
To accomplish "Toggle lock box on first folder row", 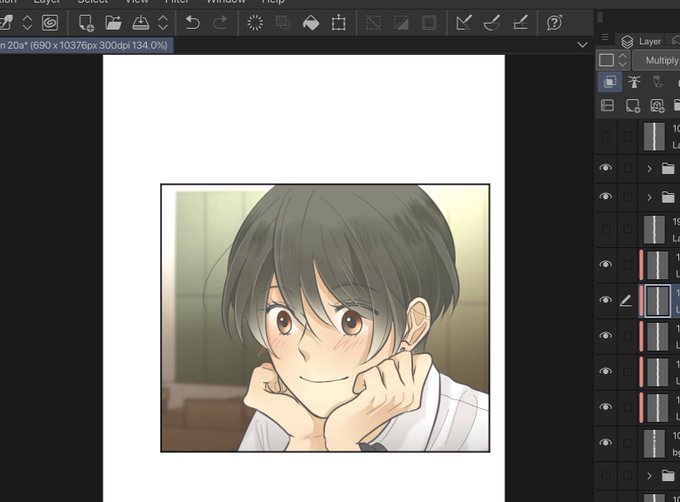I will (x=627, y=168).
